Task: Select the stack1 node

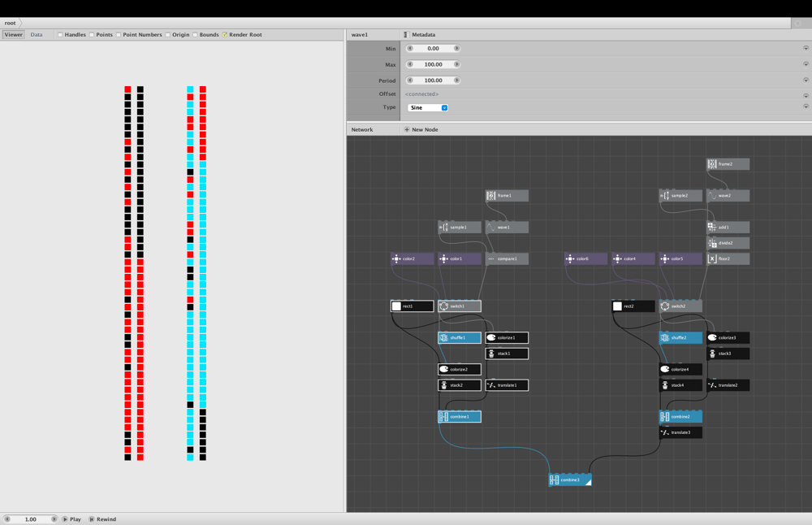Action: point(507,354)
